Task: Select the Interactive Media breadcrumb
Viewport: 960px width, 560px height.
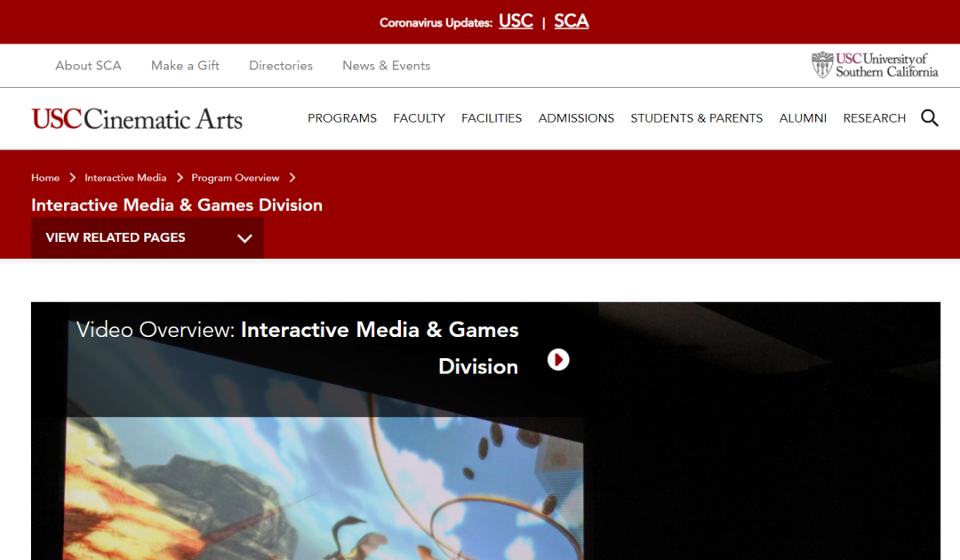Action: click(125, 178)
